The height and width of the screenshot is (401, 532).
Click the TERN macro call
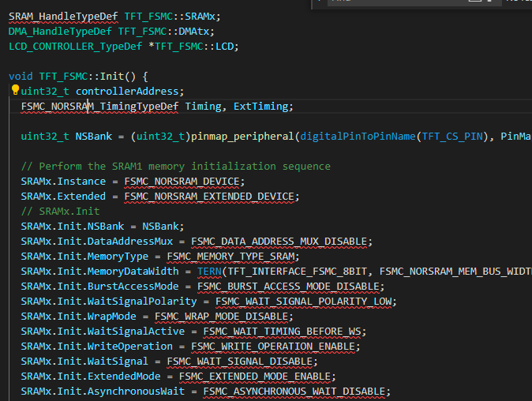pyautogui.click(x=209, y=272)
